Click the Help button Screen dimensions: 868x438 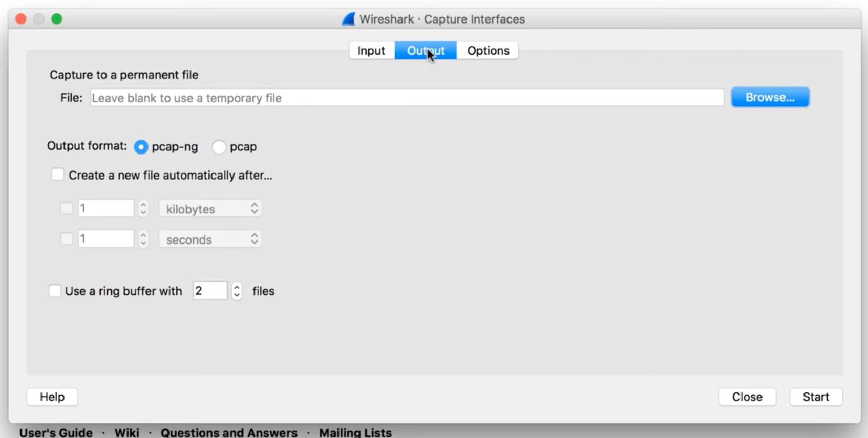pos(52,397)
